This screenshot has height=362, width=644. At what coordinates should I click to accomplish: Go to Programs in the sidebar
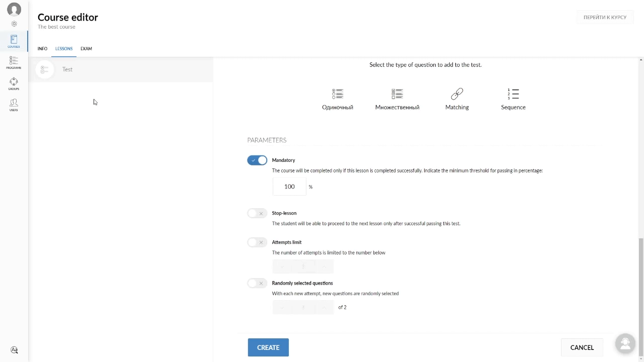[x=14, y=62]
